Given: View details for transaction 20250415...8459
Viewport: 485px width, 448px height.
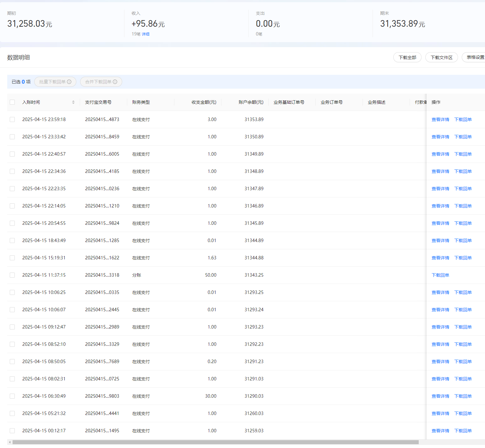Looking at the screenshot, I should tap(440, 137).
